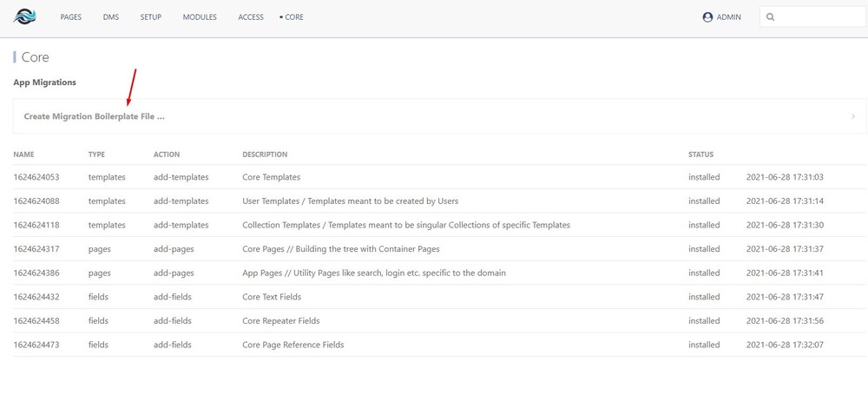Screen dimensions: 868x395
Task: Click the ProcessWire wave logo
Action: [24, 16]
